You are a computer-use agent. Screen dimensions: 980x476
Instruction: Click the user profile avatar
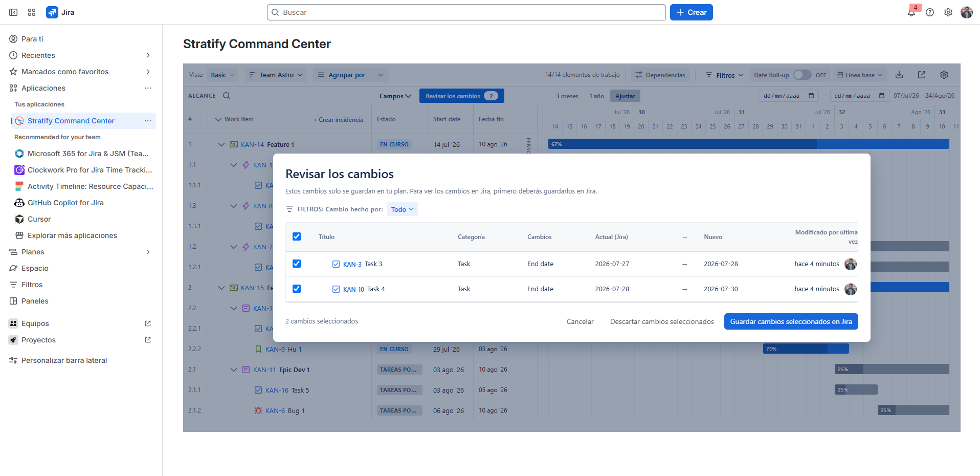[967, 12]
